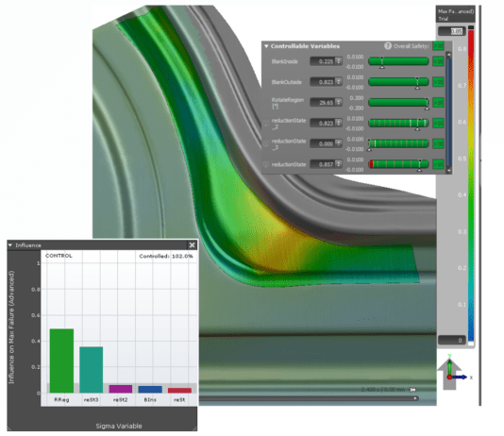
Task: Edit the color scale minimum field 0
Action: coord(451,340)
